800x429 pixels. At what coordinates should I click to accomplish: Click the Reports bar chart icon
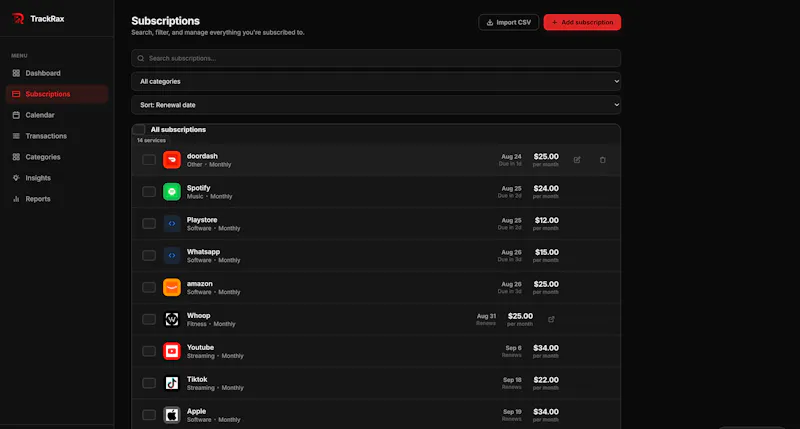(x=16, y=198)
